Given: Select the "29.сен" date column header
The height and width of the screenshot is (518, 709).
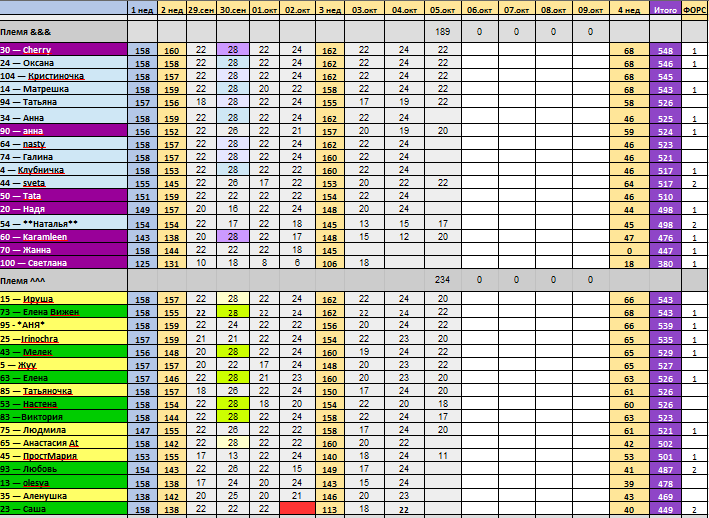Looking at the screenshot, I should point(202,10).
